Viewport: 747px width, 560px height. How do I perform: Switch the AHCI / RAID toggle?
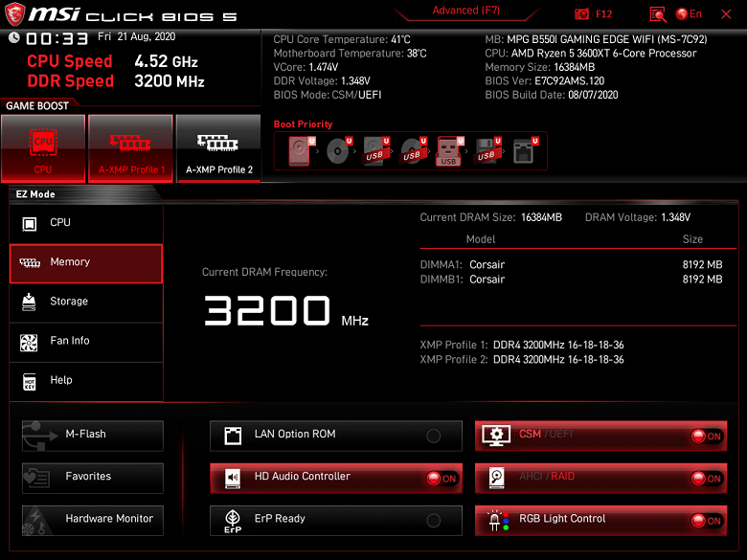707,478
